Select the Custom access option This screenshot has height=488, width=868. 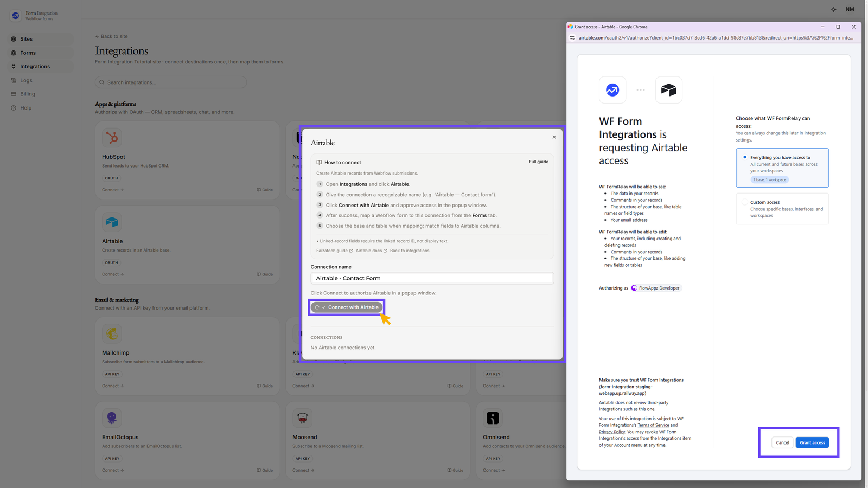782,209
